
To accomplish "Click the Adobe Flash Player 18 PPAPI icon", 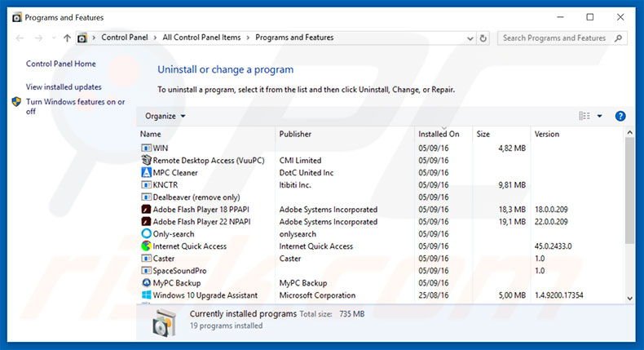I will [x=146, y=210].
